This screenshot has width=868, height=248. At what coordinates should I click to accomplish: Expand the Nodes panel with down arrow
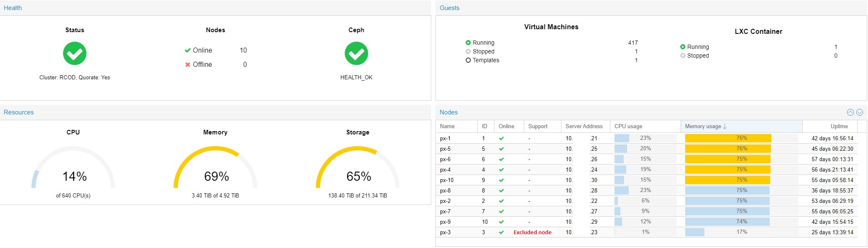860,112
